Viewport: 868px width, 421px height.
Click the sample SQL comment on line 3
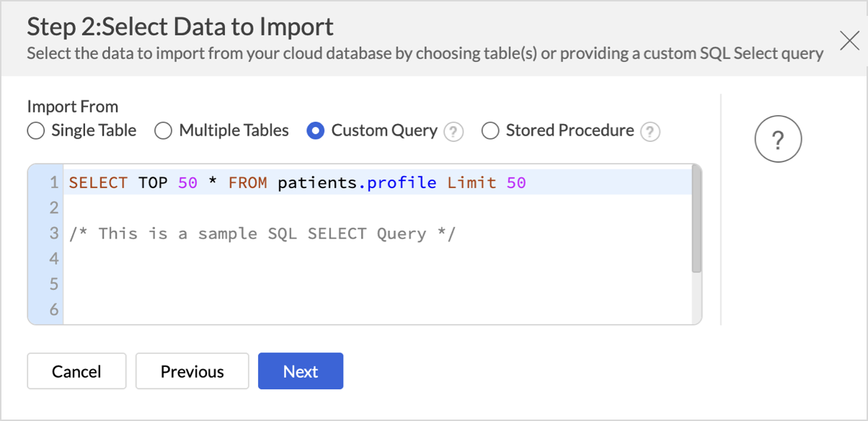coord(262,234)
